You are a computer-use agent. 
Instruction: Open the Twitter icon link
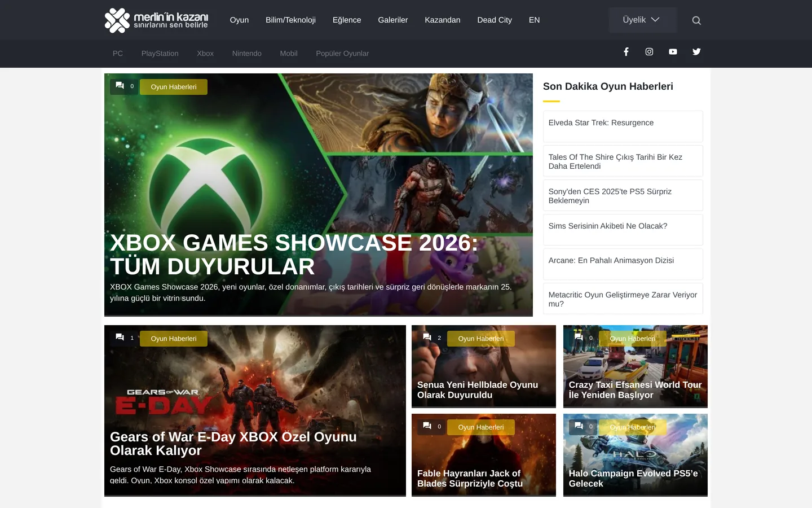tap(696, 52)
